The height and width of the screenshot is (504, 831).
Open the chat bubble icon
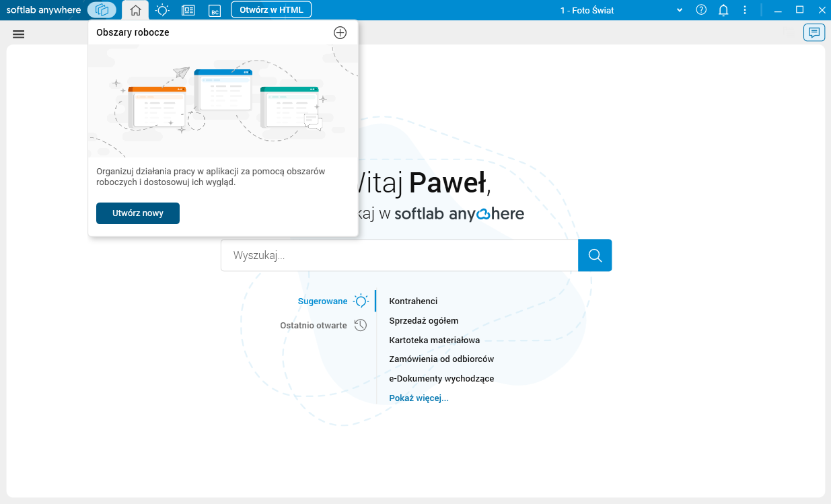click(814, 32)
